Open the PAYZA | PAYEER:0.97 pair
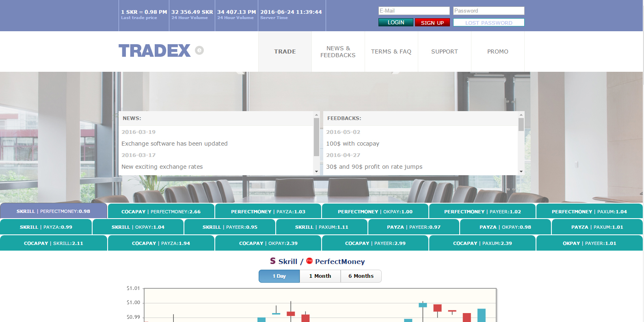This screenshot has width=644, height=322. pos(413,227)
